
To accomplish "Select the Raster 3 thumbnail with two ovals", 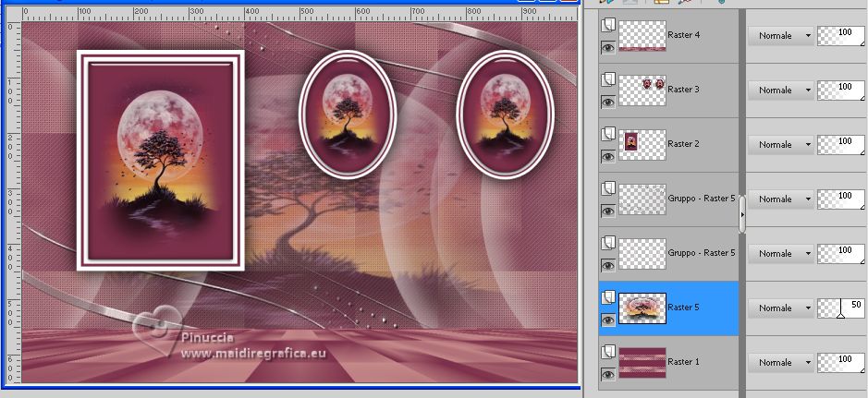I will 642,90.
